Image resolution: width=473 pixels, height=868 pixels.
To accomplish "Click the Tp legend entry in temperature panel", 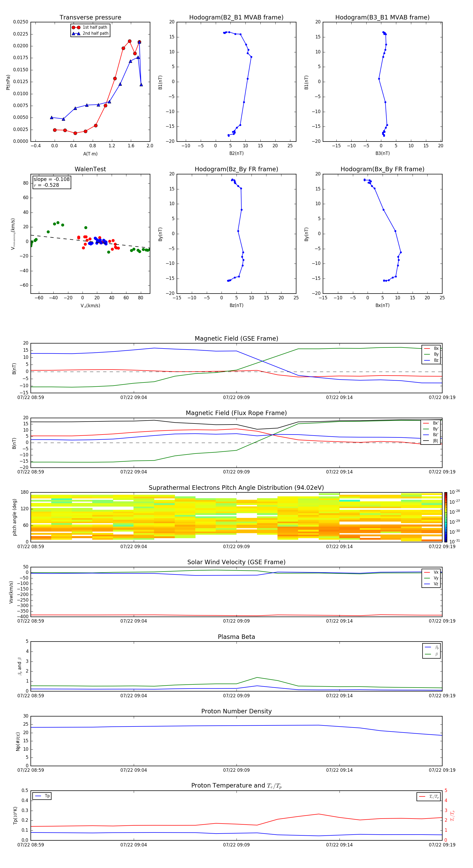I will (x=42, y=796).
